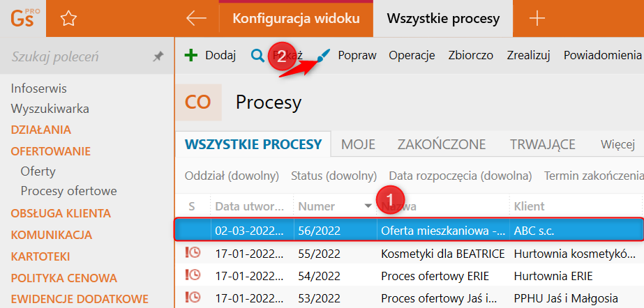Open a new tab with plus icon
The image size is (644, 308).
tap(537, 19)
